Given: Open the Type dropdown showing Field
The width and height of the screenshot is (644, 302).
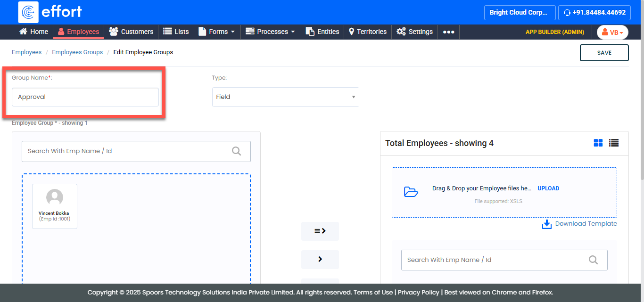Looking at the screenshot, I should 285,97.
